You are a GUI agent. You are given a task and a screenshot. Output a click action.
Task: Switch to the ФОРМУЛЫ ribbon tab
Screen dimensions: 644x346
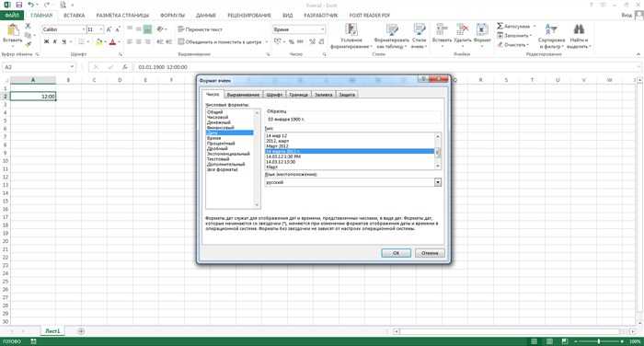click(x=173, y=16)
